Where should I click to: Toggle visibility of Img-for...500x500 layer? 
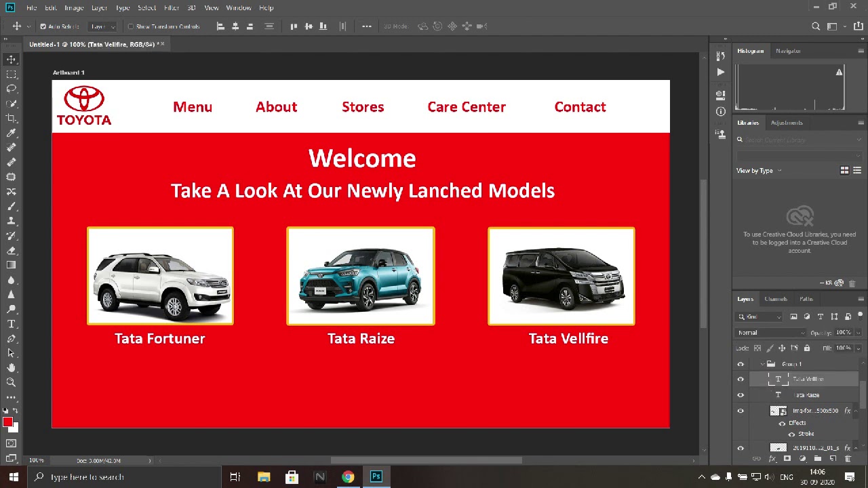click(x=741, y=411)
